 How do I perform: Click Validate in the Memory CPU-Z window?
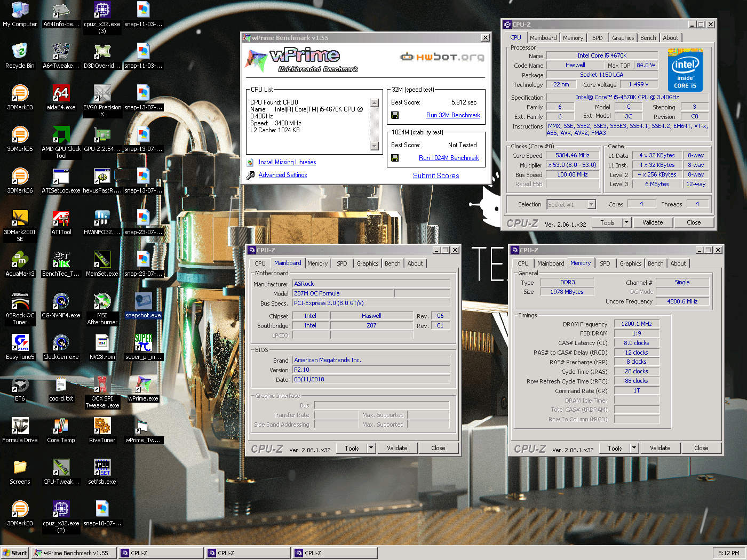pyautogui.click(x=660, y=448)
